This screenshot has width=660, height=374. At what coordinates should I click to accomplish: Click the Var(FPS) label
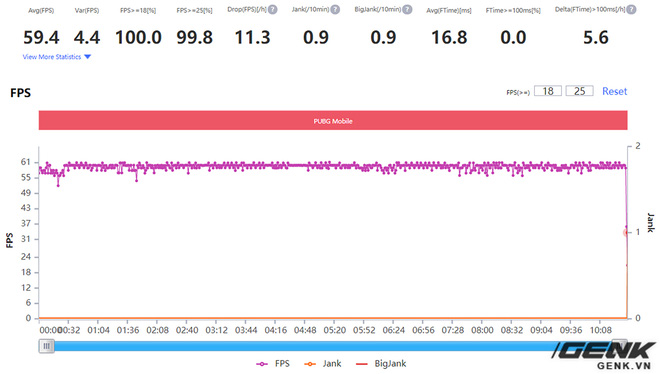(87, 11)
